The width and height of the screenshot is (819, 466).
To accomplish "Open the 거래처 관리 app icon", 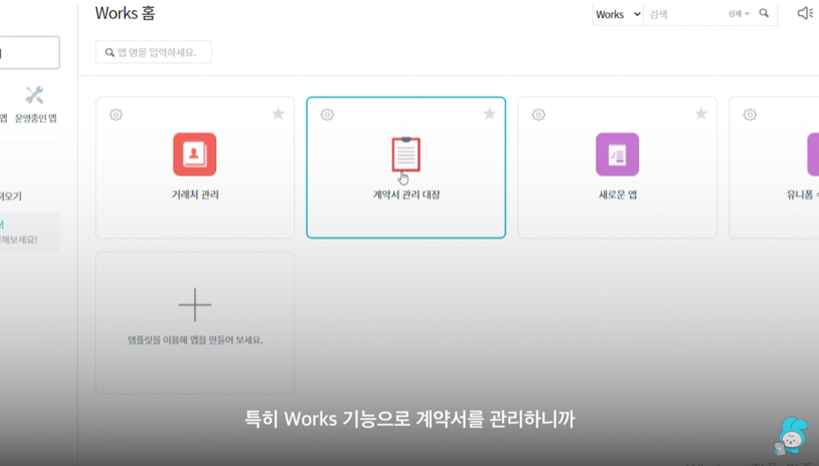I will [x=194, y=154].
